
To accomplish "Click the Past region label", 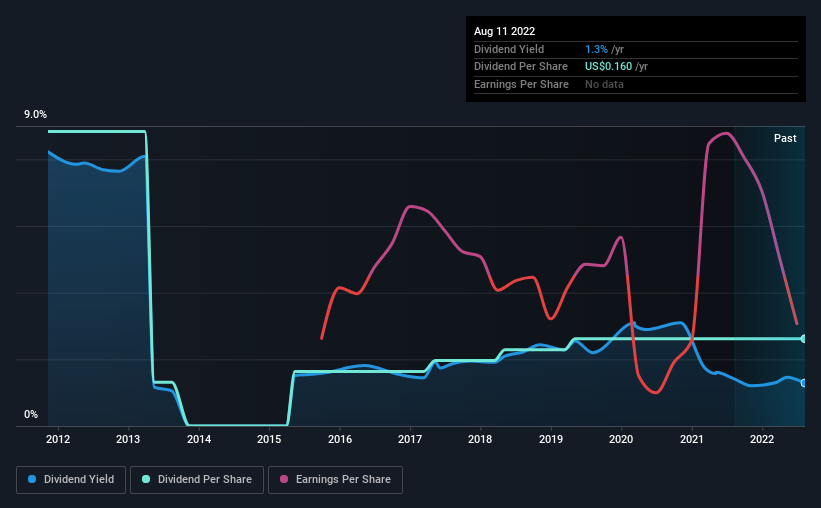I will pos(785,138).
